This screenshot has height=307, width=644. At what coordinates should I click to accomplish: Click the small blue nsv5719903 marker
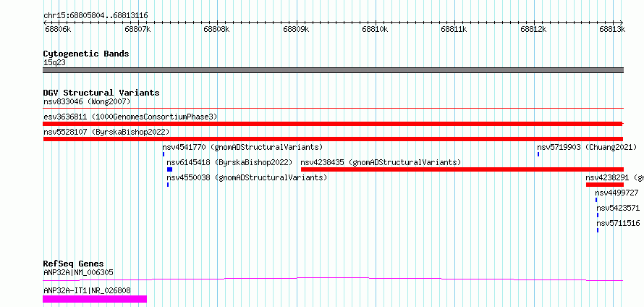538,154
